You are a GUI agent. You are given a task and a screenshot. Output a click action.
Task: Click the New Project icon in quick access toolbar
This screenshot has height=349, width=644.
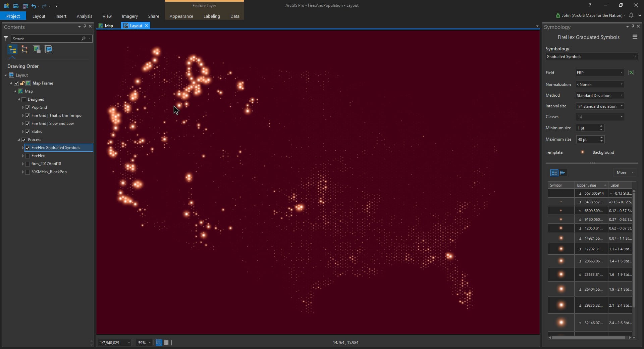(6, 6)
